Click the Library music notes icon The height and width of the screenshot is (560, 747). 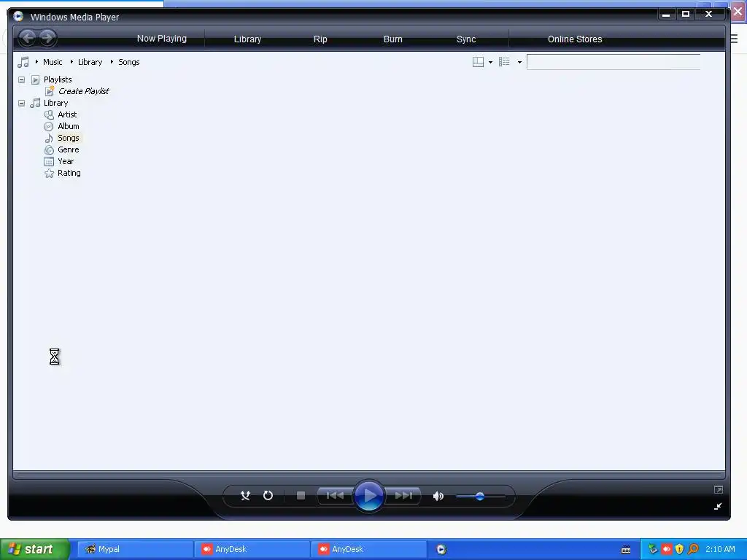click(x=35, y=103)
